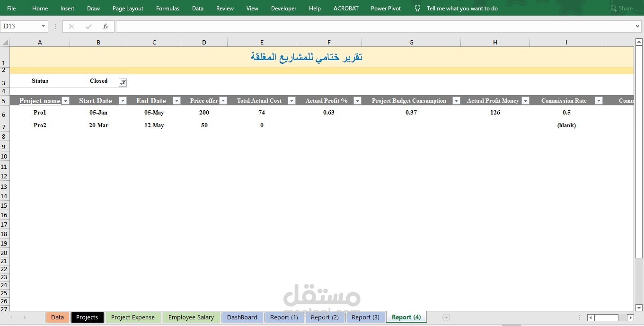Open the Status Closed filter button
Image resolution: width=644 pixels, height=326 pixels.
(x=123, y=83)
